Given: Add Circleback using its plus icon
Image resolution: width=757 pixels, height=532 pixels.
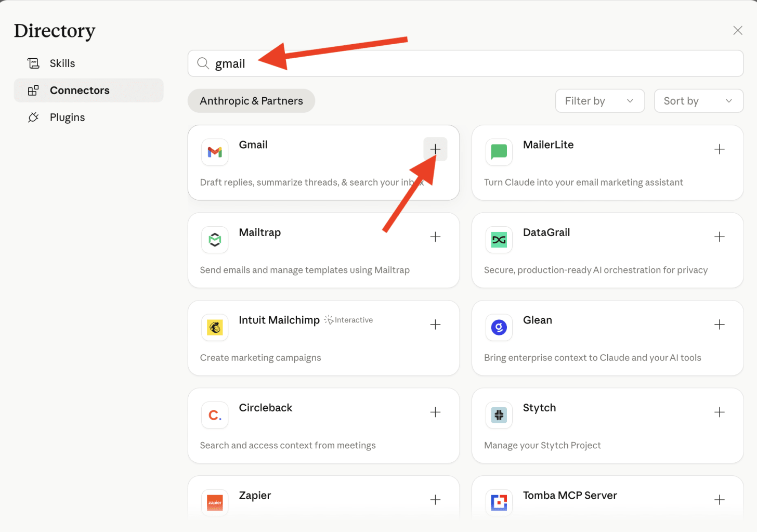Looking at the screenshot, I should click(x=435, y=412).
